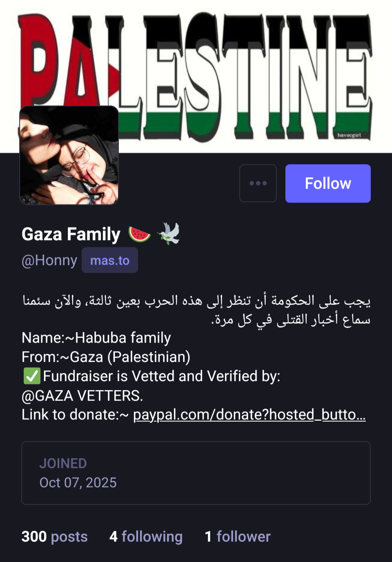
Task: Open the 1 follower list
Action: [x=237, y=536]
